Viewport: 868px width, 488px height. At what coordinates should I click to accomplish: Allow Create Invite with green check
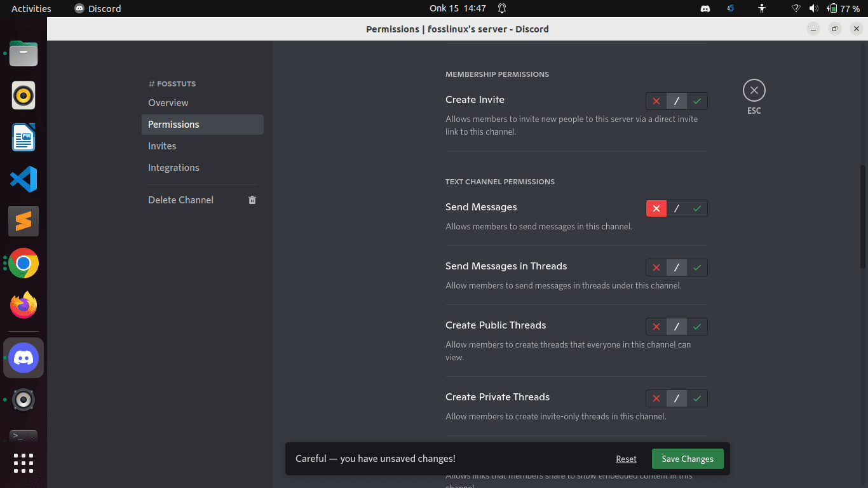tap(697, 101)
